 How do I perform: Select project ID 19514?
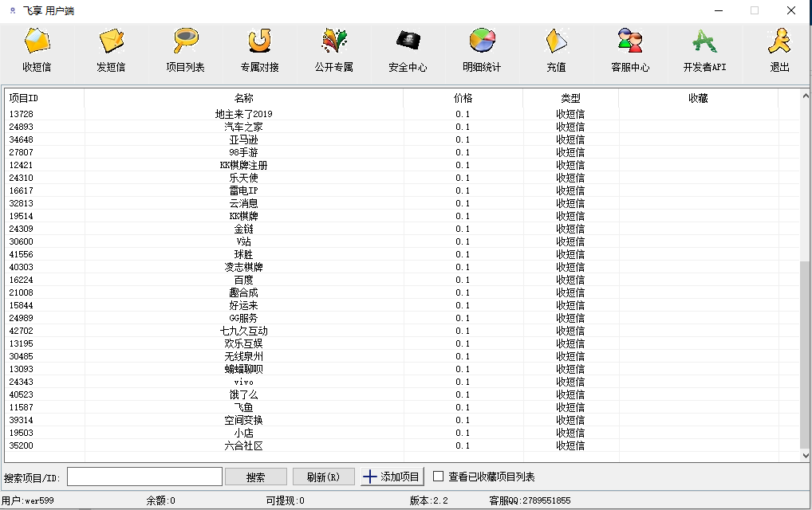coord(22,216)
